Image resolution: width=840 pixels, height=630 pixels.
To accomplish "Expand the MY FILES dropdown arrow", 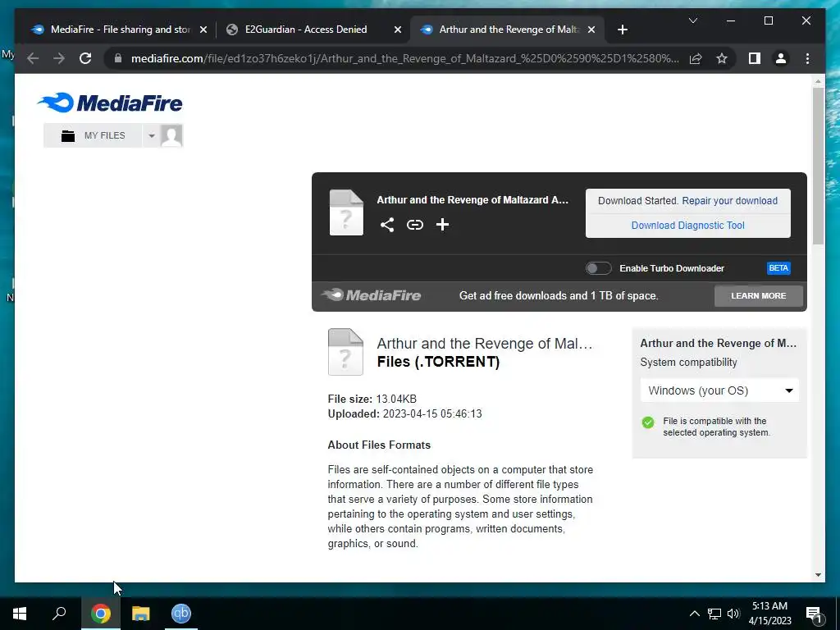I will pyautogui.click(x=152, y=135).
